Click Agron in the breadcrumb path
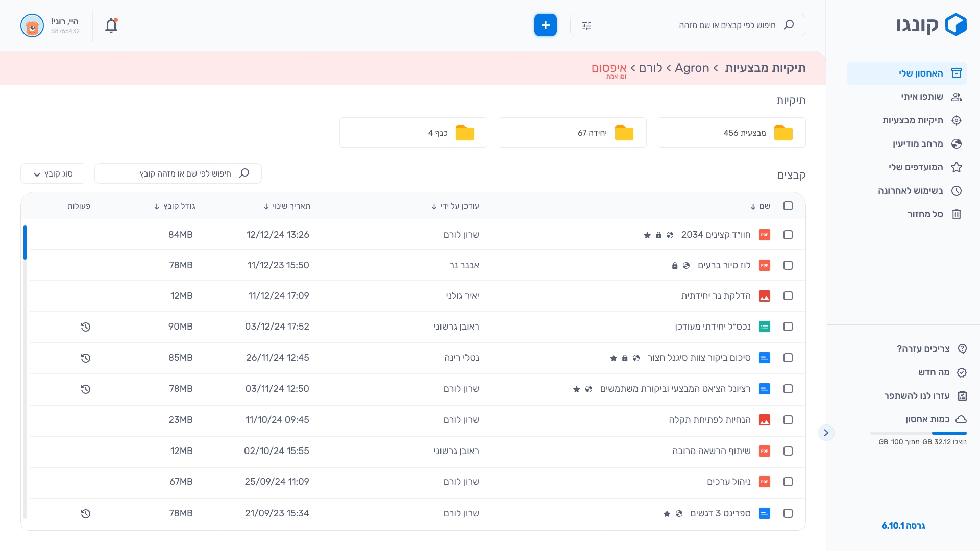Viewport: 980px width, 551px height. (692, 68)
